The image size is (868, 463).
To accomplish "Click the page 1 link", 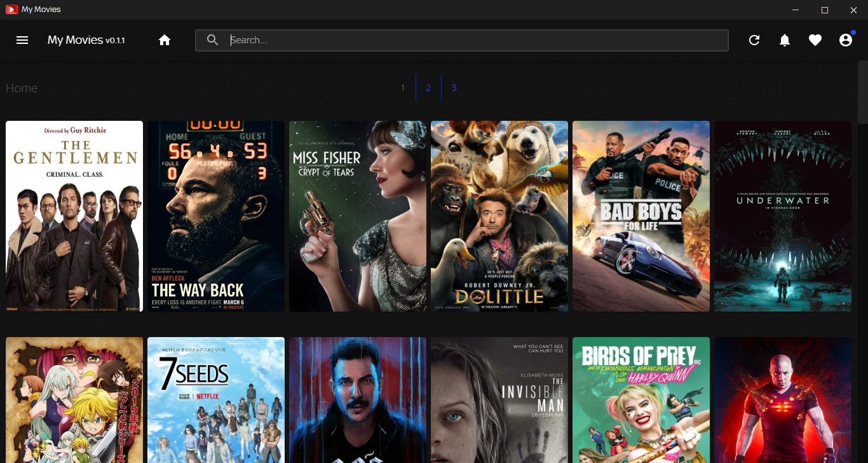I will (x=403, y=88).
